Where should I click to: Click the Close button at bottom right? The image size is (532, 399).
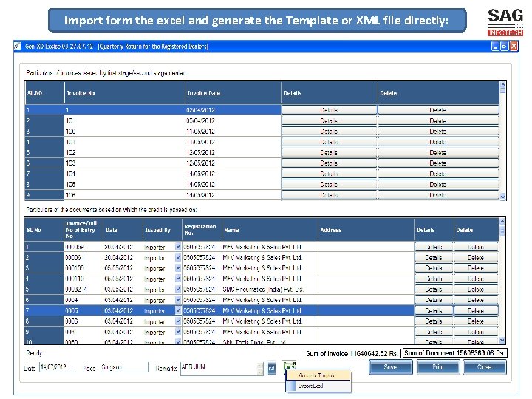coord(485,367)
